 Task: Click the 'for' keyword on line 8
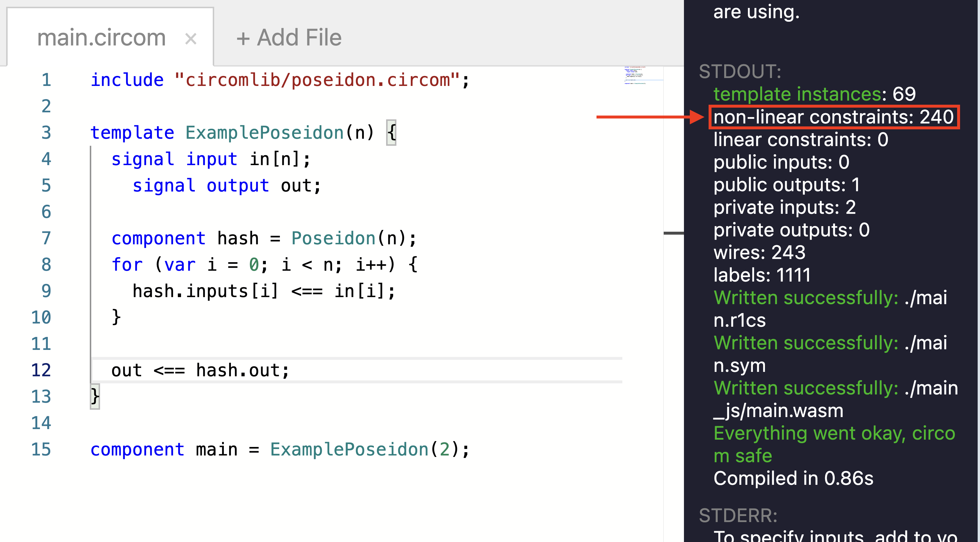coord(127,265)
